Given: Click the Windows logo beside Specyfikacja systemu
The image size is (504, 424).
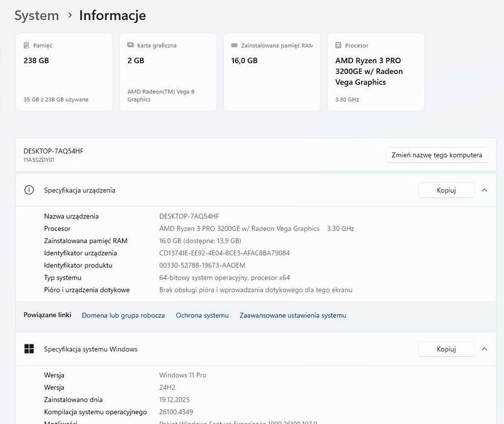Looking at the screenshot, I should coord(29,349).
